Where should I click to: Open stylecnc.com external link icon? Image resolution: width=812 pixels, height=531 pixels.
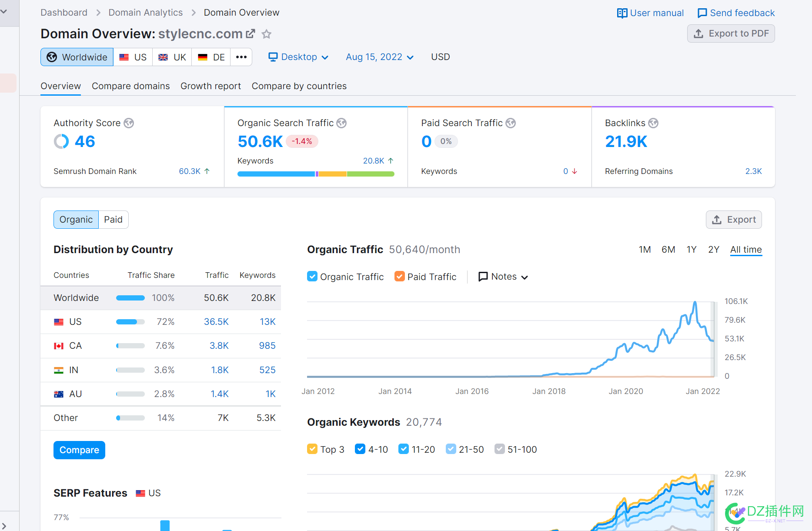(x=251, y=33)
